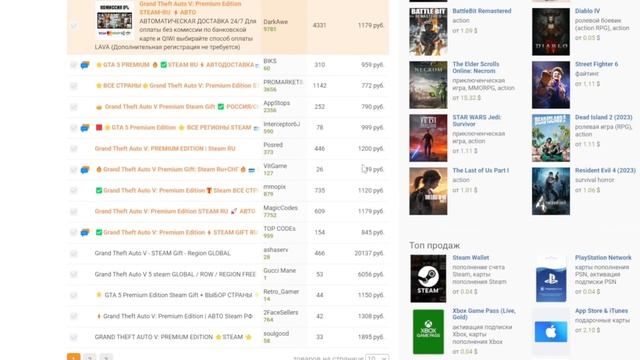
Task: Open the Steam Wallet title link
Action: (x=471, y=258)
